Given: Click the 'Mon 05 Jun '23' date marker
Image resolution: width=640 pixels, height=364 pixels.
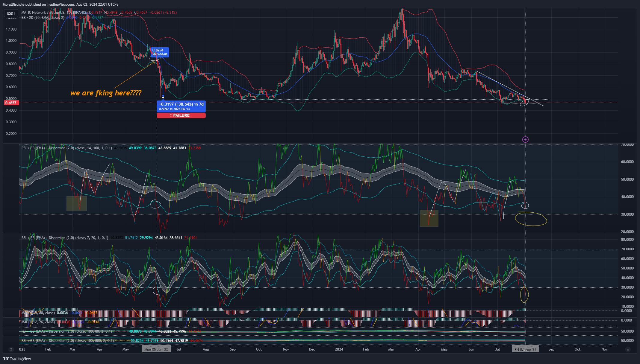Looking at the screenshot, I should 156,349.
